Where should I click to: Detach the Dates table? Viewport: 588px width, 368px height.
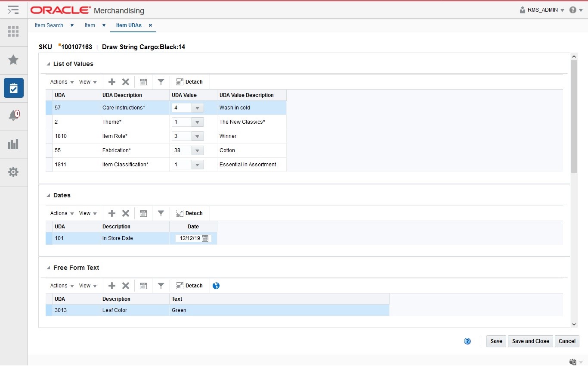189,213
